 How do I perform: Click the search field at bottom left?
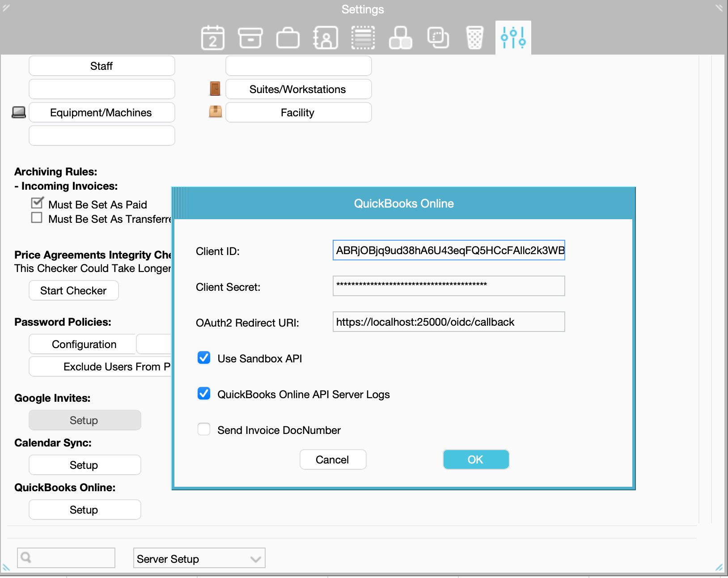coord(66,558)
